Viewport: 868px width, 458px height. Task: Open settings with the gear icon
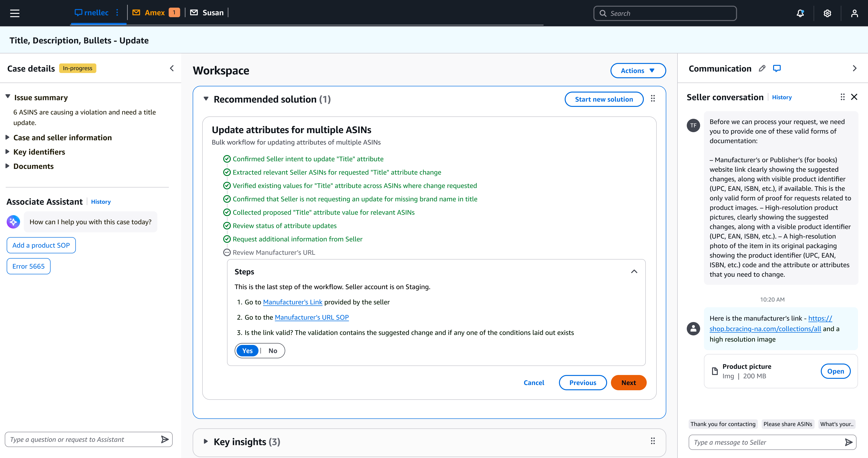click(x=827, y=13)
